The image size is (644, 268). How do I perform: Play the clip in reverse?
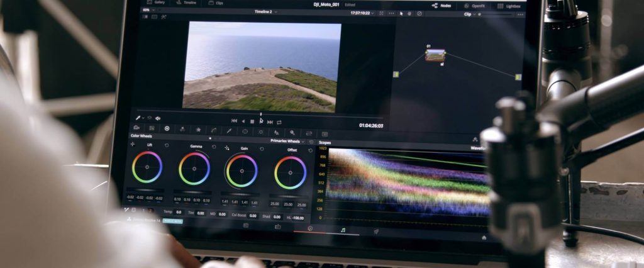click(x=243, y=121)
